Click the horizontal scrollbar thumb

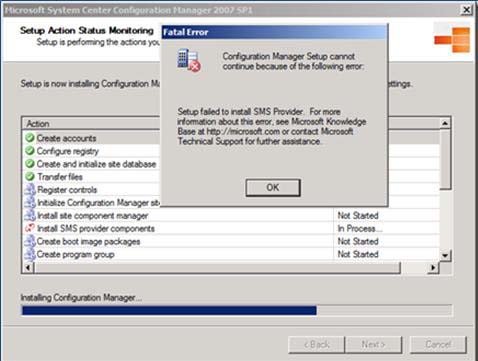[x=217, y=268]
